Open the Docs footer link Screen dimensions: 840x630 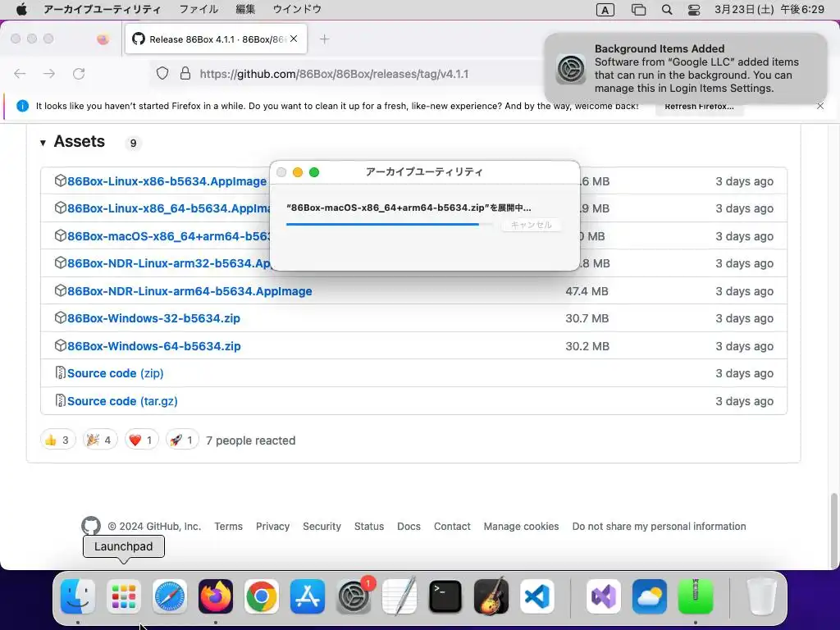pos(409,526)
